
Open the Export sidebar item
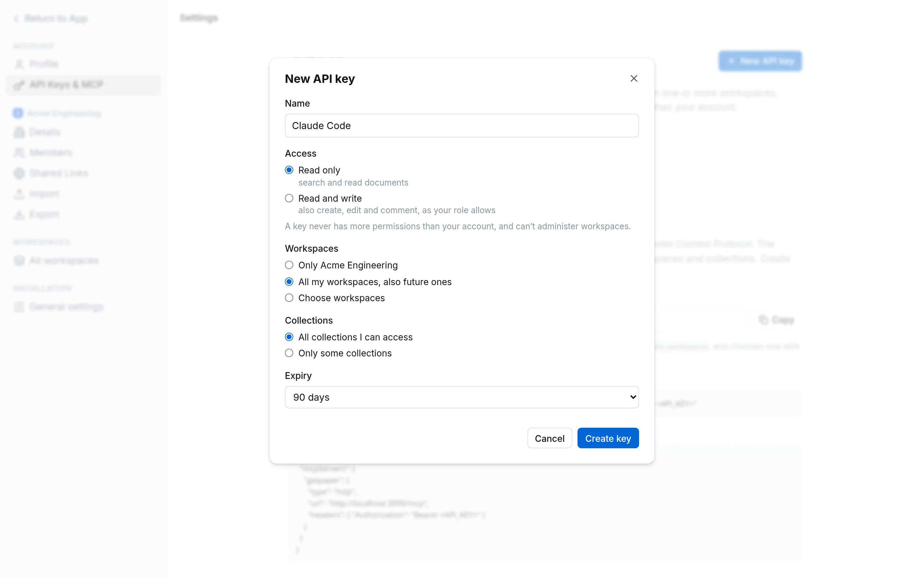tap(83, 215)
